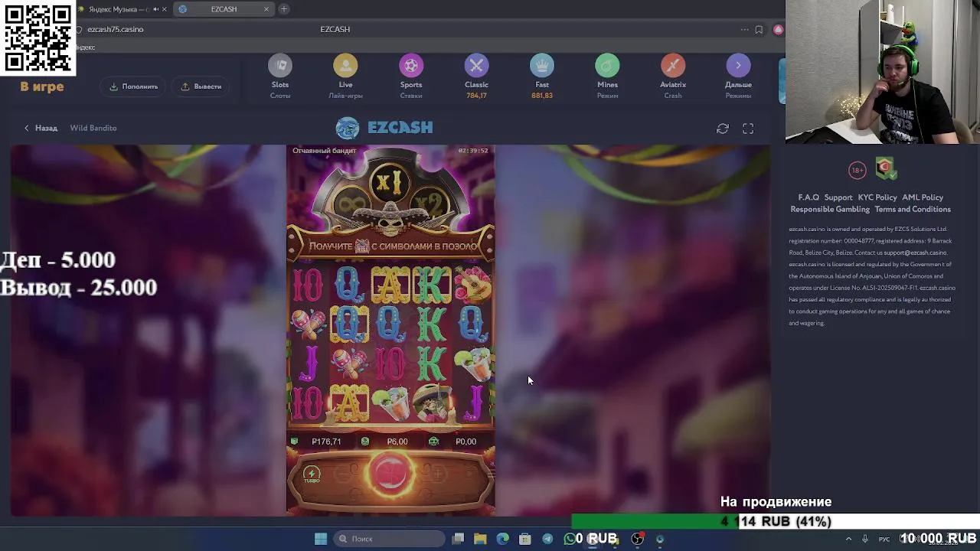Open the browser three-dots menu
The height and width of the screenshot is (551, 980).
pos(744,30)
